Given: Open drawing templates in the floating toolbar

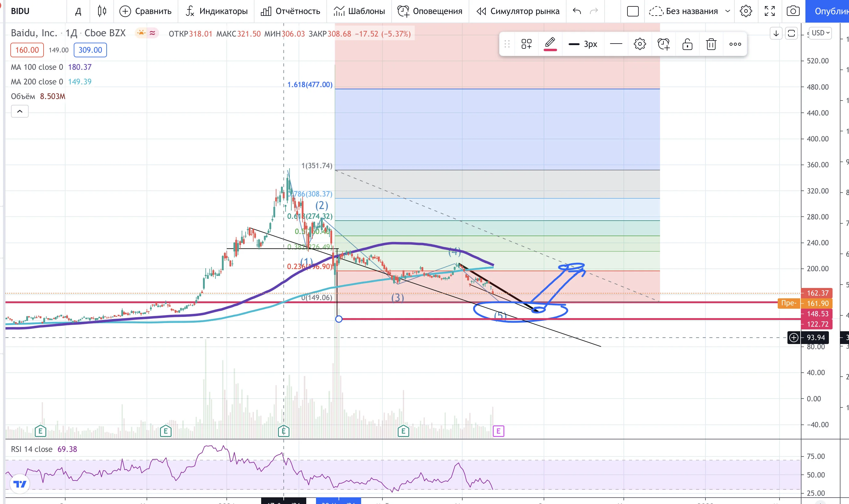Looking at the screenshot, I should coord(526,44).
